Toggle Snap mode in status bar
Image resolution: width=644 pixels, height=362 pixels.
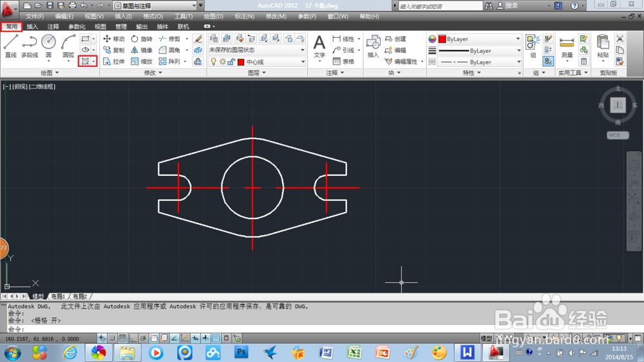pyautogui.click(x=111, y=339)
